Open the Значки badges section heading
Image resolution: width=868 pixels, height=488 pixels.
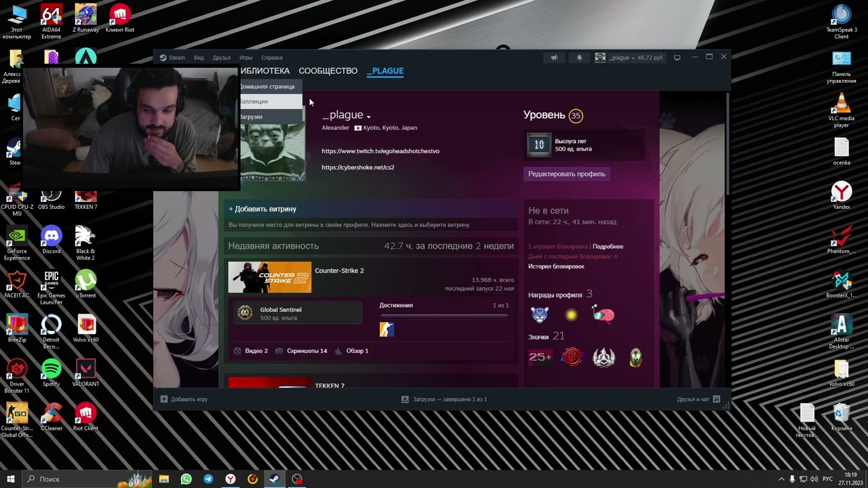click(538, 337)
